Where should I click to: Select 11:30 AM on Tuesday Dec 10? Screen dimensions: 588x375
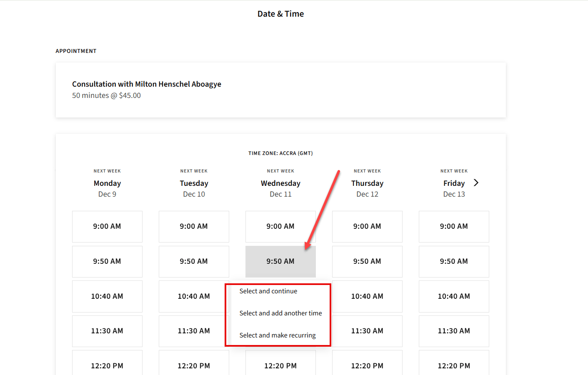pos(194,331)
